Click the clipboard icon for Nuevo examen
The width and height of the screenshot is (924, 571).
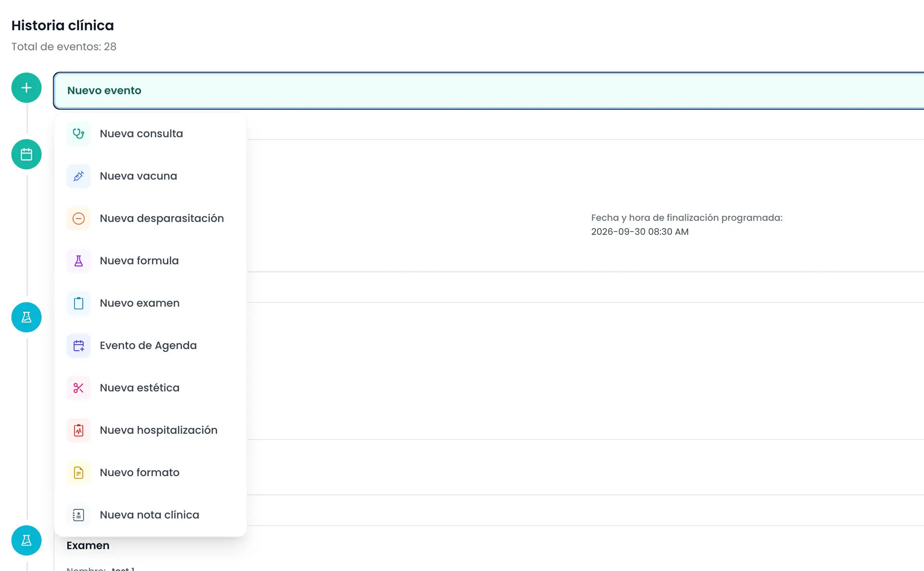(78, 303)
